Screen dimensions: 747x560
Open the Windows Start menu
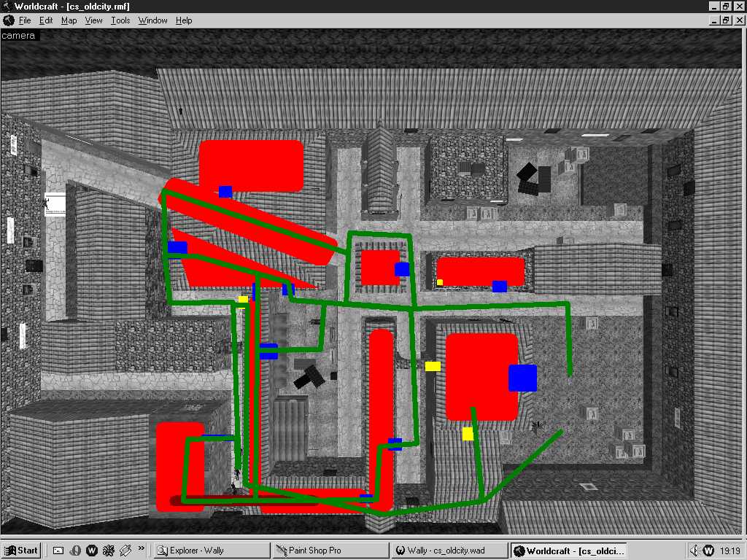21,551
